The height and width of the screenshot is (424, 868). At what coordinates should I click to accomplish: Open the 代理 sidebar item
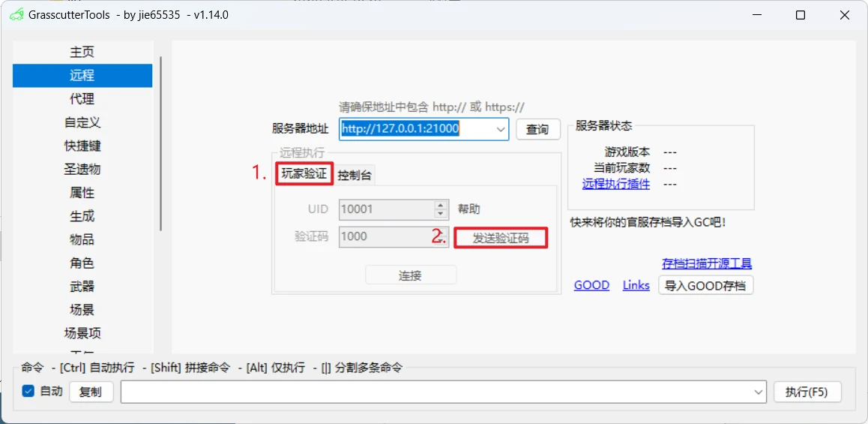coord(82,98)
